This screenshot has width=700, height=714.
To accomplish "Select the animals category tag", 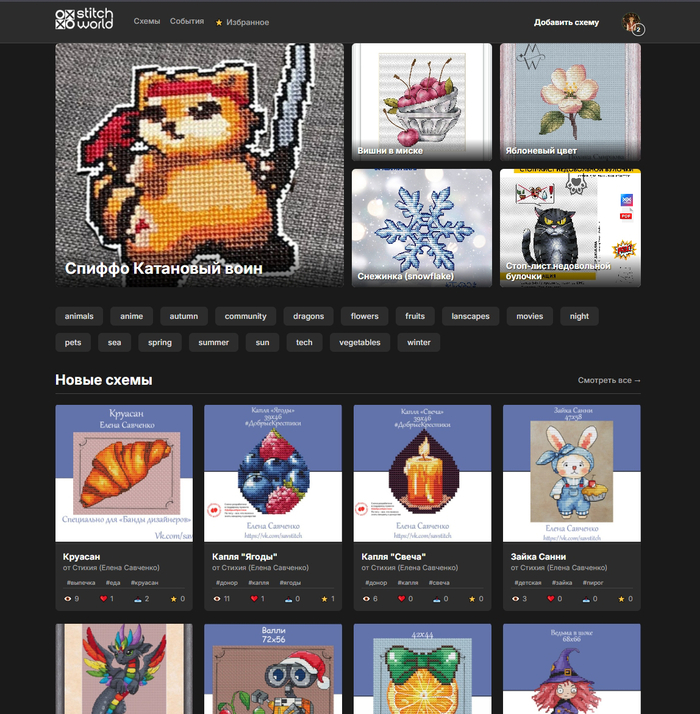I will (79, 316).
